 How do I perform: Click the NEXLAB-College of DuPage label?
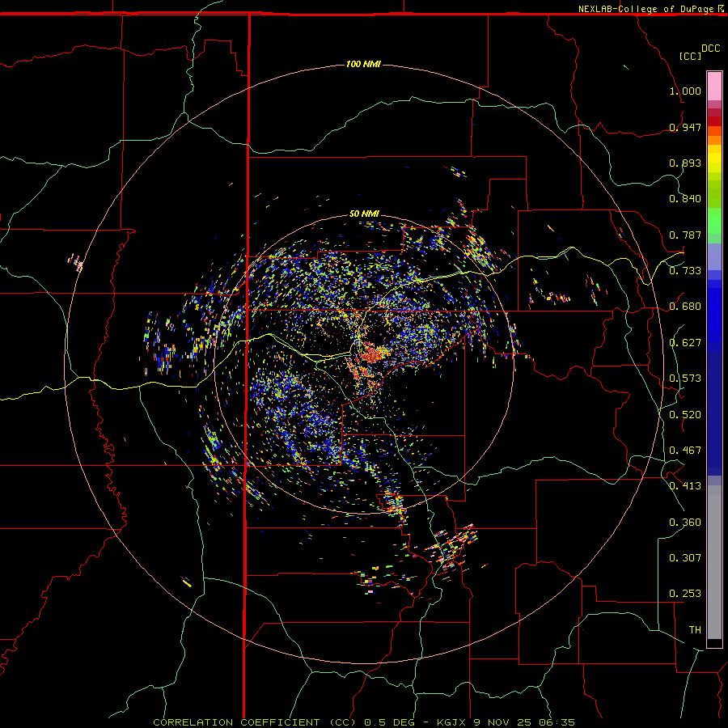[x=645, y=9]
